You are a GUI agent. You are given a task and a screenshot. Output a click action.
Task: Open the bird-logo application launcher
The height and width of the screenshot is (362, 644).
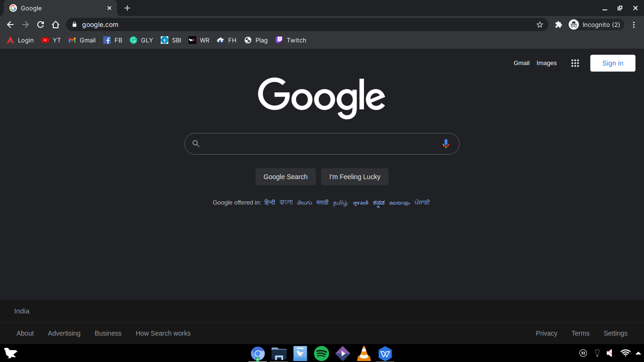[10, 353]
